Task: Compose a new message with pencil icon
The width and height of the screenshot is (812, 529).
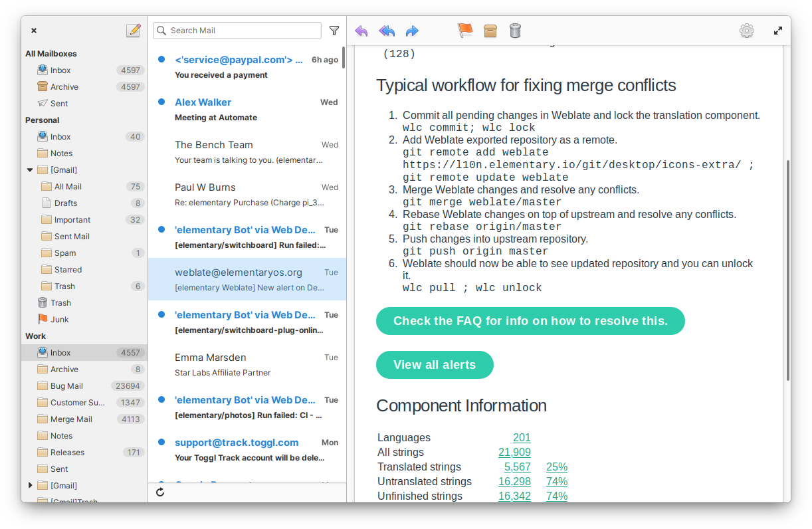Action: pos(134,31)
